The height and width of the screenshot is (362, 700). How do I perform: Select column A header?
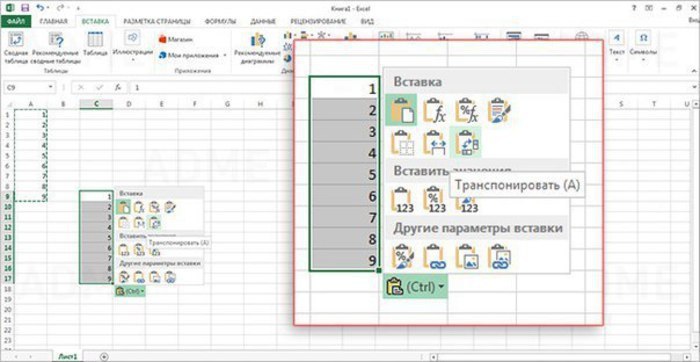coord(31,104)
